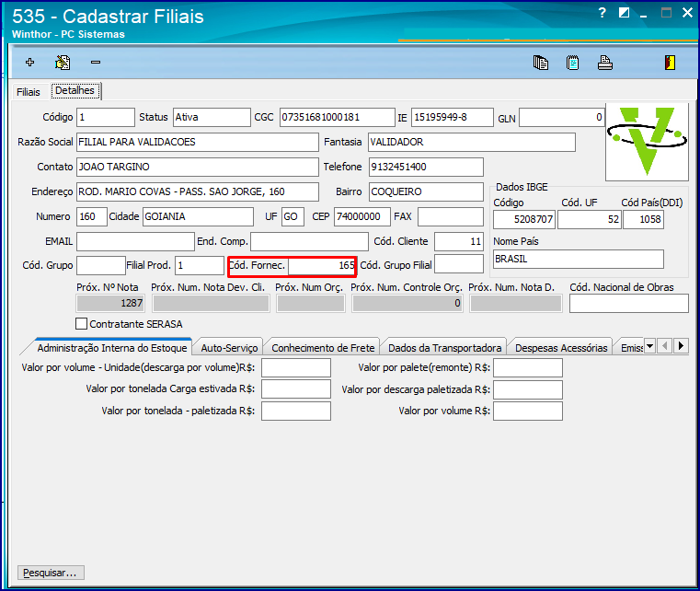Viewport: 700px width, 591px height.
Task: Switch to the Filiais tab
Action: 29,92
